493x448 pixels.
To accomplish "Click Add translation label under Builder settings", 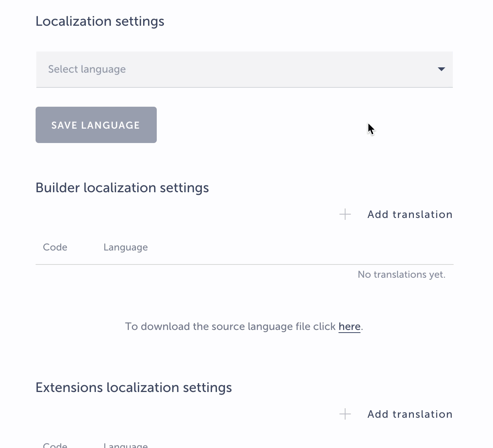I will pos(410,215).
